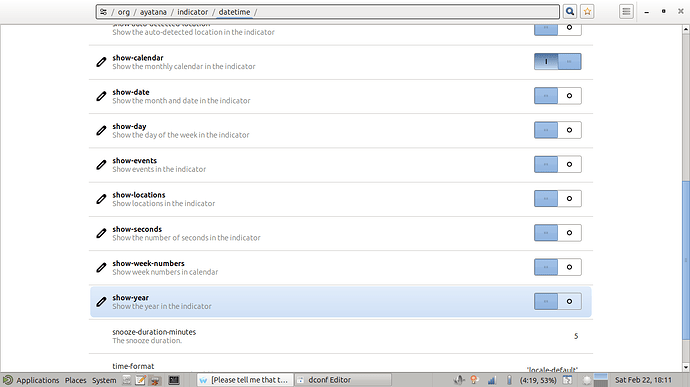
Task: Toggle the show-events switch
Action: click(x=558, y=165)
